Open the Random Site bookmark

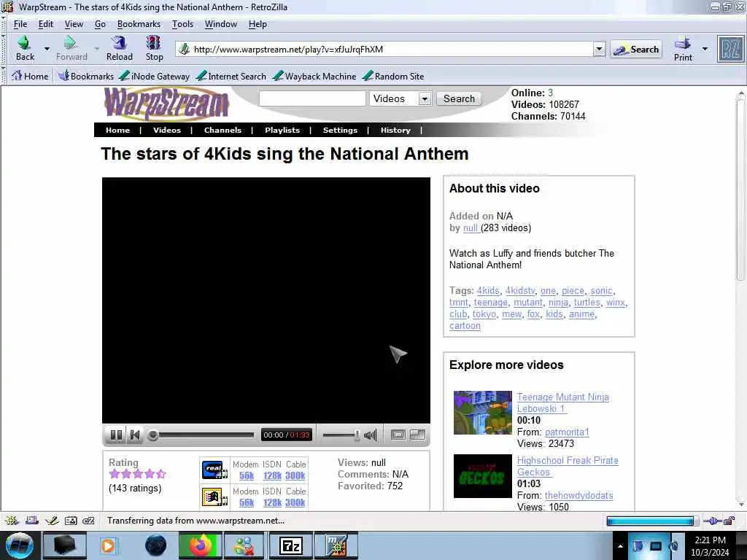tap(393, 76)
